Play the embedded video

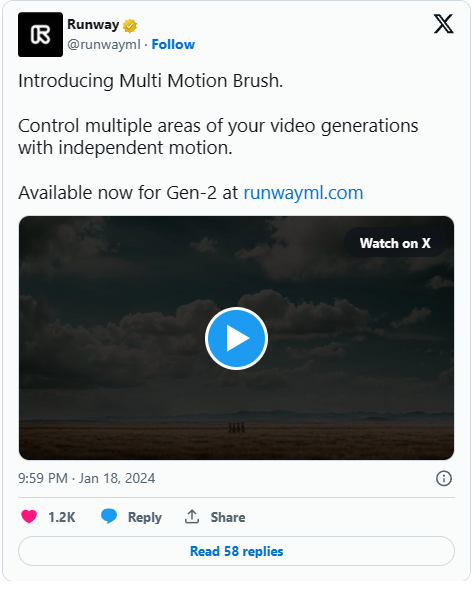[x=236, y=338]
